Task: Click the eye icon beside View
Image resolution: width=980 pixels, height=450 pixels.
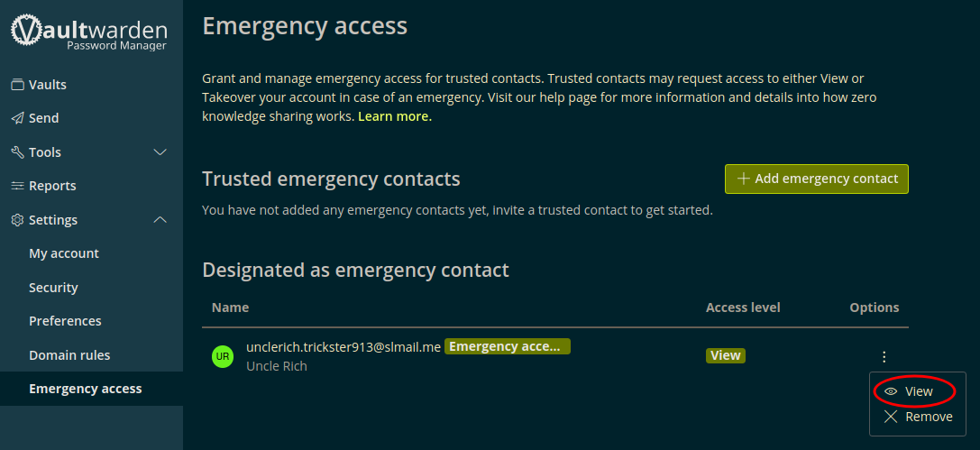Action: coord(891,391)
